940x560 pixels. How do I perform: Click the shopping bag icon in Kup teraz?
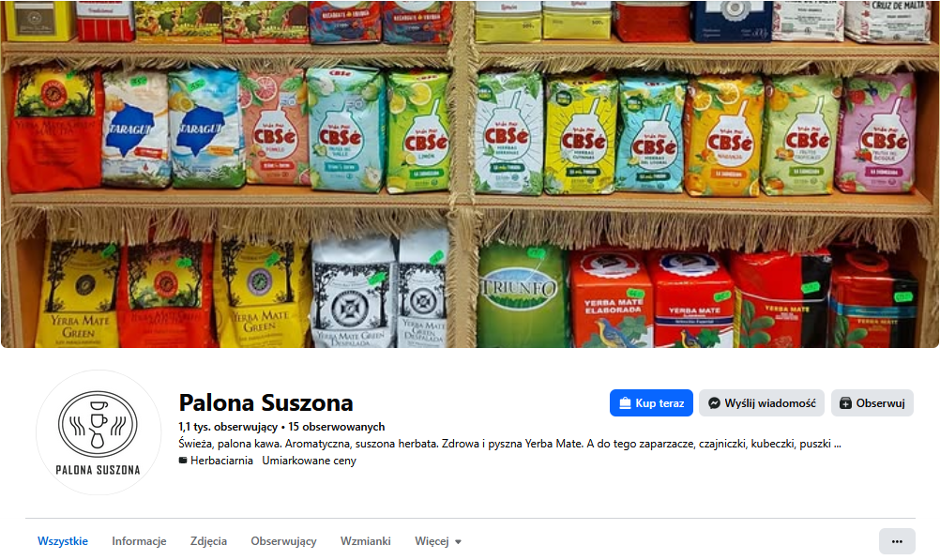[625, 403]
